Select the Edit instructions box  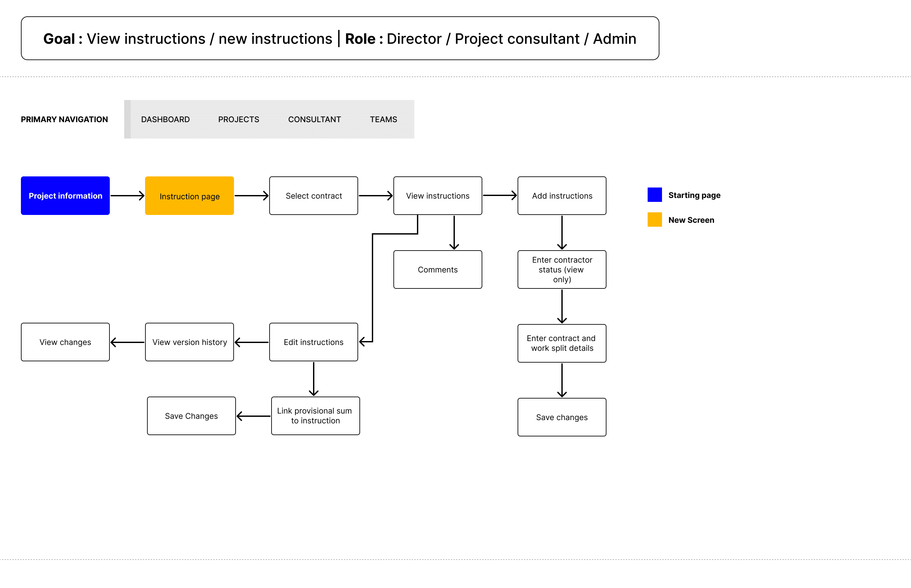(x=313, y=342)
